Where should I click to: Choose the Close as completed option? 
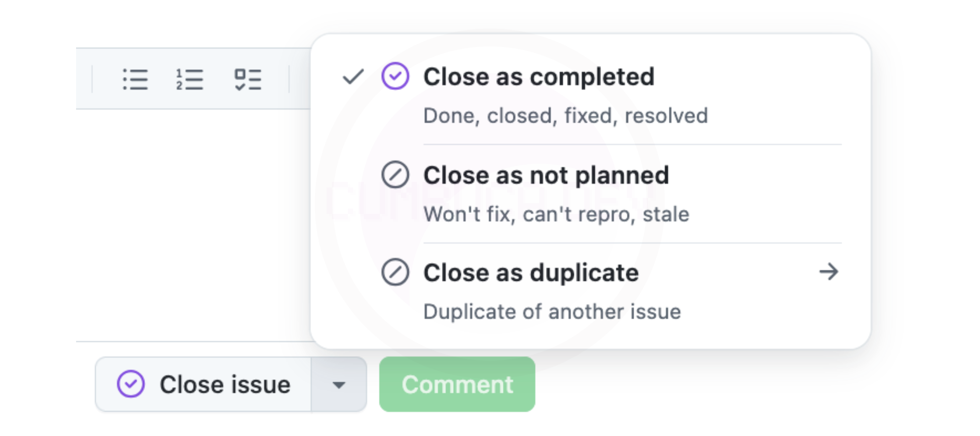(x=539, y=77)
